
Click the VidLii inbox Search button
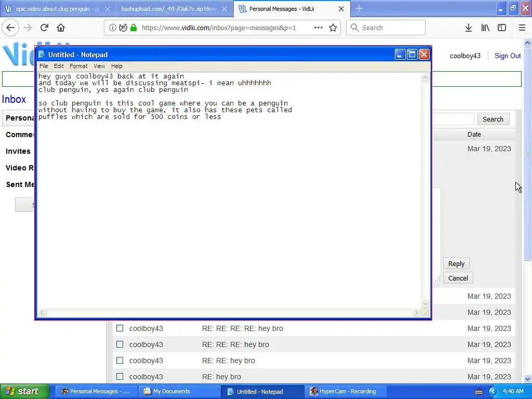point(493,119)
